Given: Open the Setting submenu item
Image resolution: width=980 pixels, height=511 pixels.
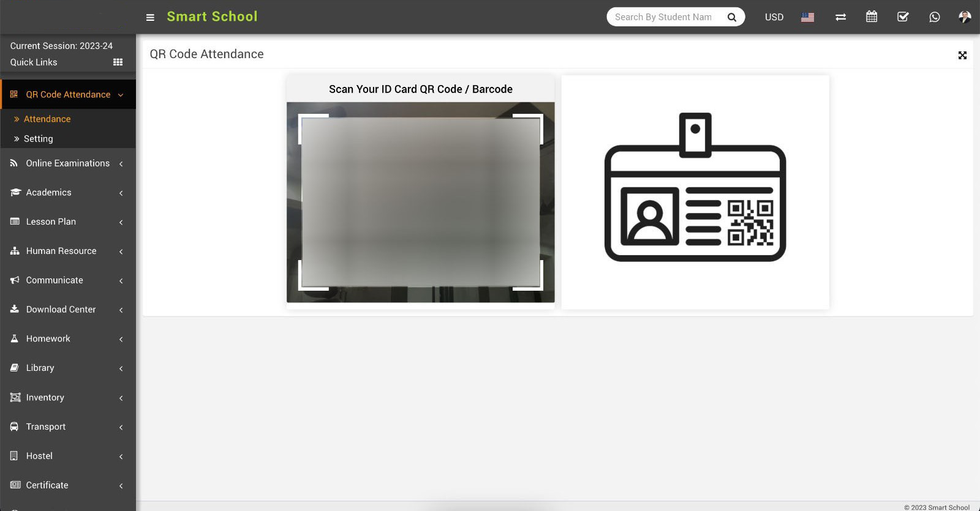Looking at the screenshot, I should coord(39,139).
